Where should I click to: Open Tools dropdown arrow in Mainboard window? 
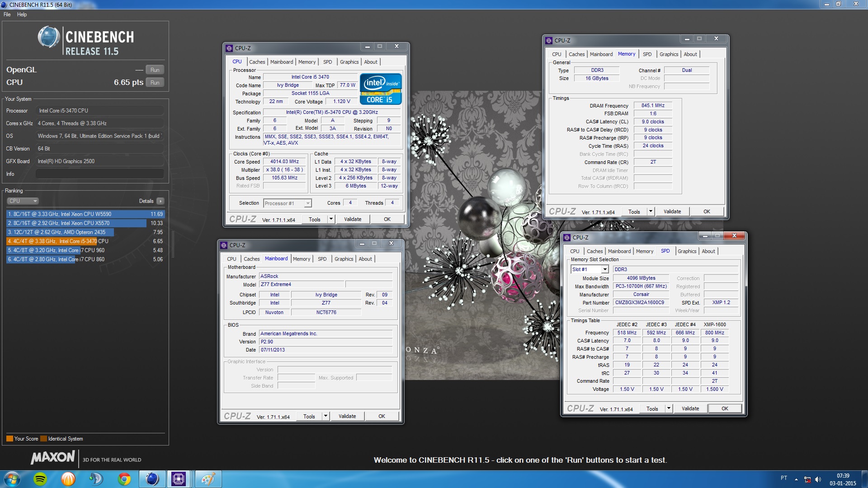[x=325, y=416]
